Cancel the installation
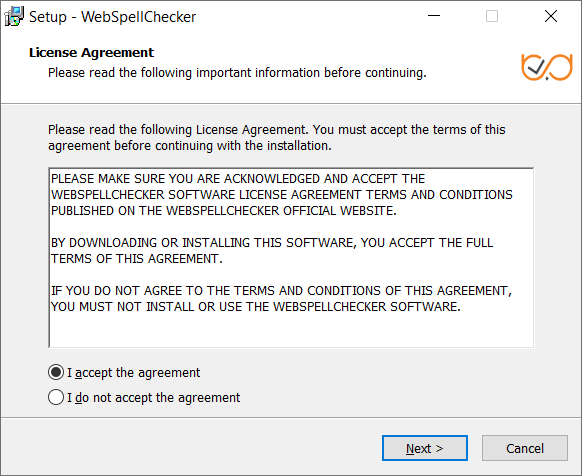 click(525, 448)
